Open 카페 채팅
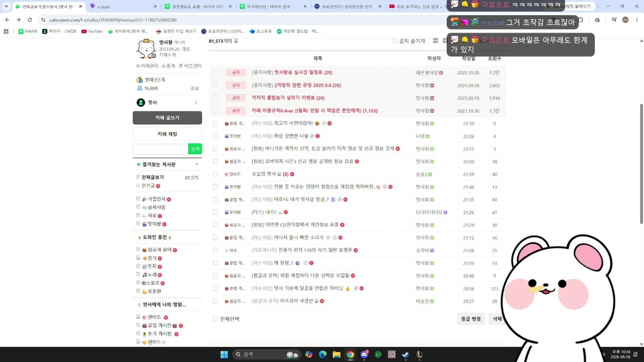 pos(167,134)
